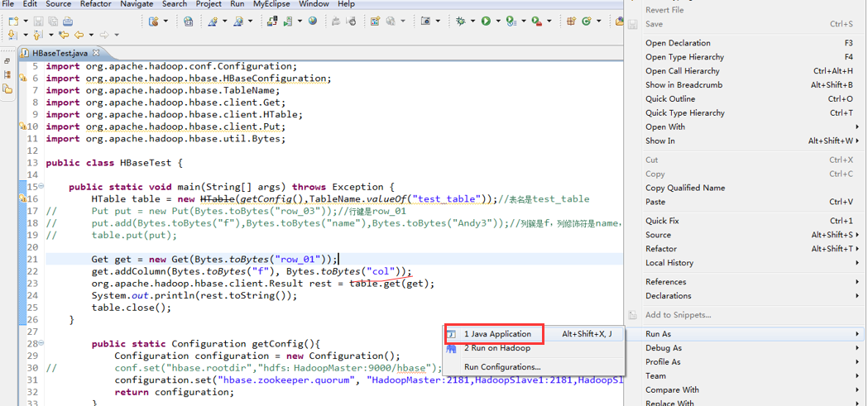The width and height of the screenshot is (868, 406).
Task: Click the New Java Class icon
Action: click(x=587, y=21)
